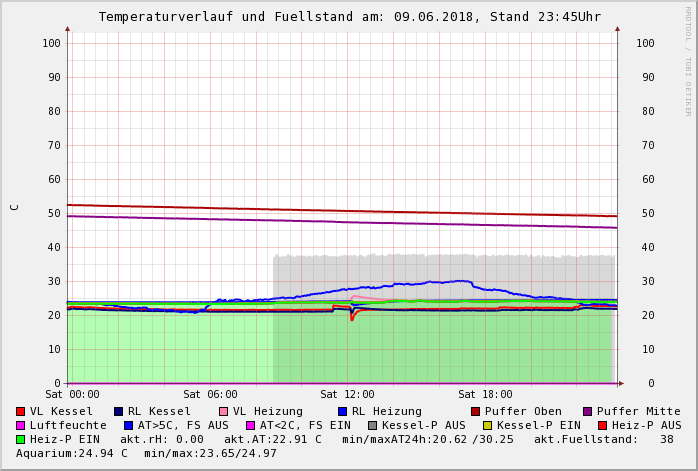Select the blue RL Heizung legend swatch
The height and width of the screenshot is (471, 698).
(x=342, y=411)
